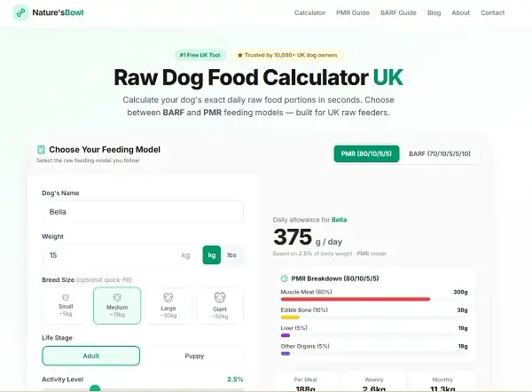The width and height of the screenshot is (532, 392).
Task: Select the Small breed dog icon
Action: [x=66, y=298]
